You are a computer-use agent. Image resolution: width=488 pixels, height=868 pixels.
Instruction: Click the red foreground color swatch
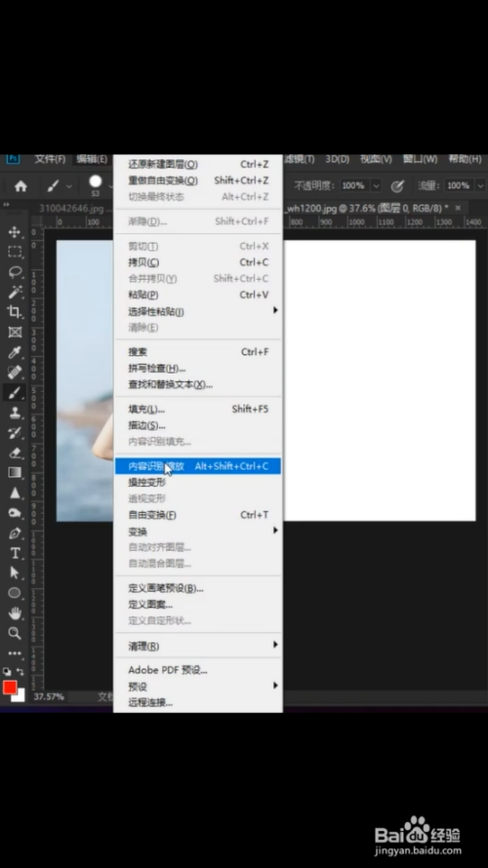[x=10, y=688]
